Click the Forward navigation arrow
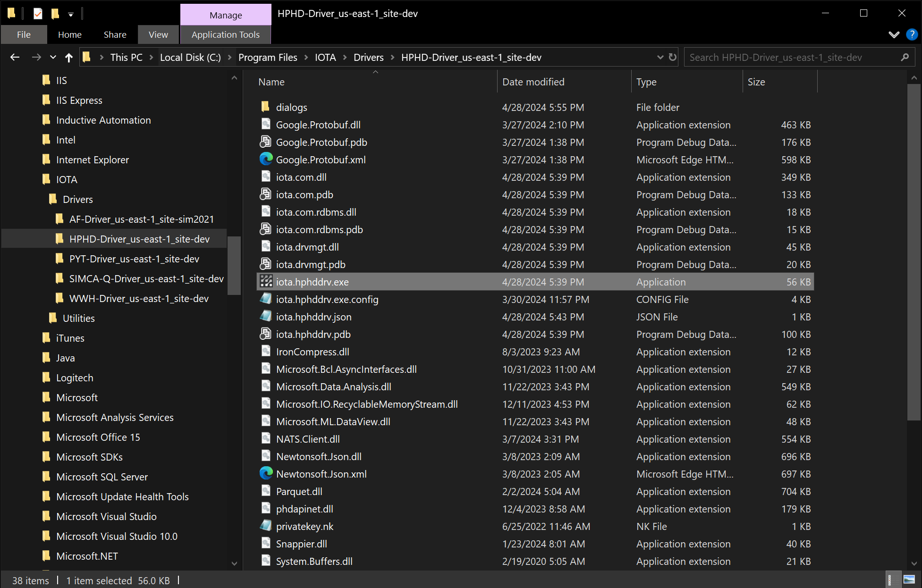The width and height of the screenshot is (922, 588). (x=36, y=57)
